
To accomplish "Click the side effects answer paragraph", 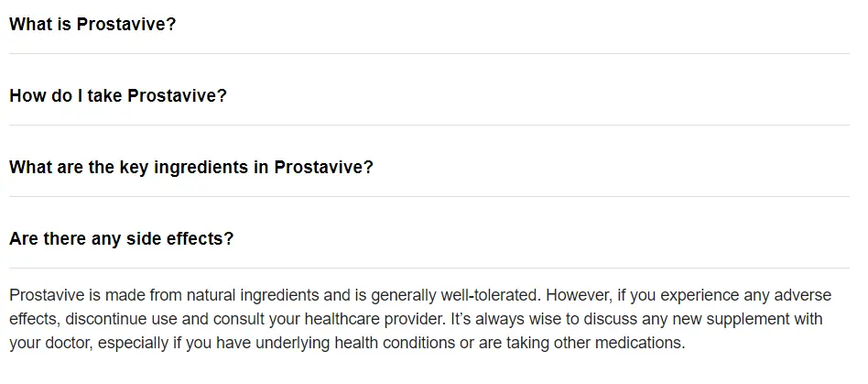I will tap(420, 319).
